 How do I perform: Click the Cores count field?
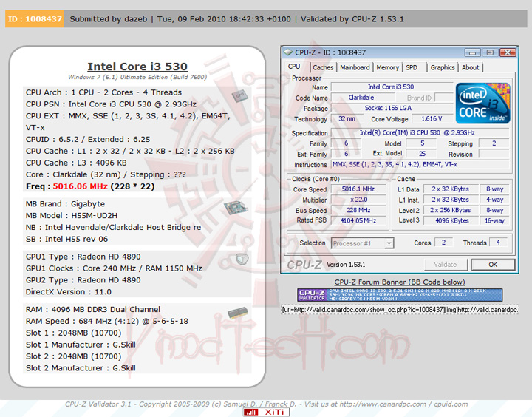tap(444, 243)
